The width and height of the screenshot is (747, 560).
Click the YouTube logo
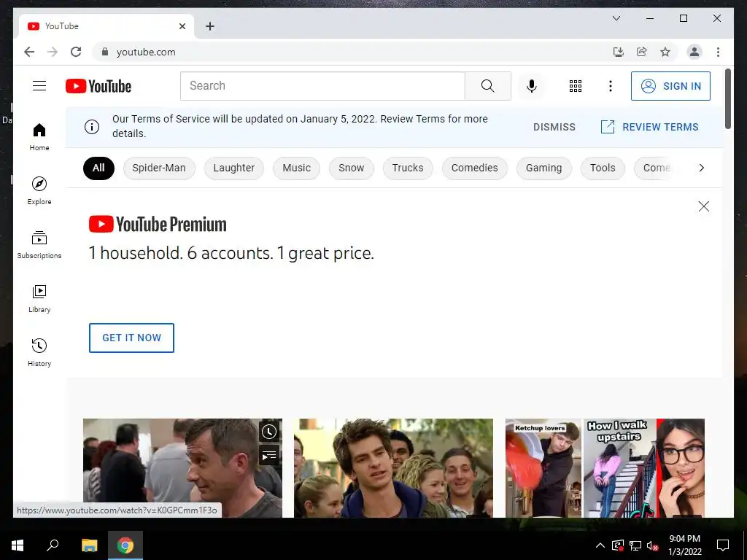pos(98,86)
